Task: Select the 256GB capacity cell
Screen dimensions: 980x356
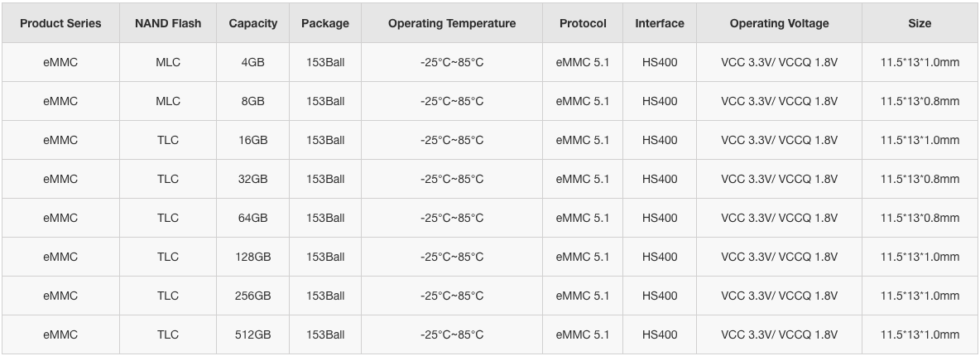Action: pos(253,296)
